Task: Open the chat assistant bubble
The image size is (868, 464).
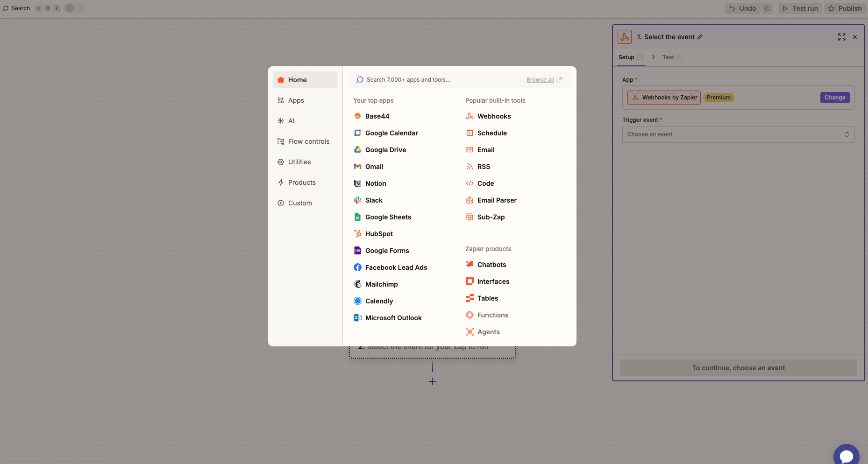Action: pyautogui.click(x=847, y=455)
